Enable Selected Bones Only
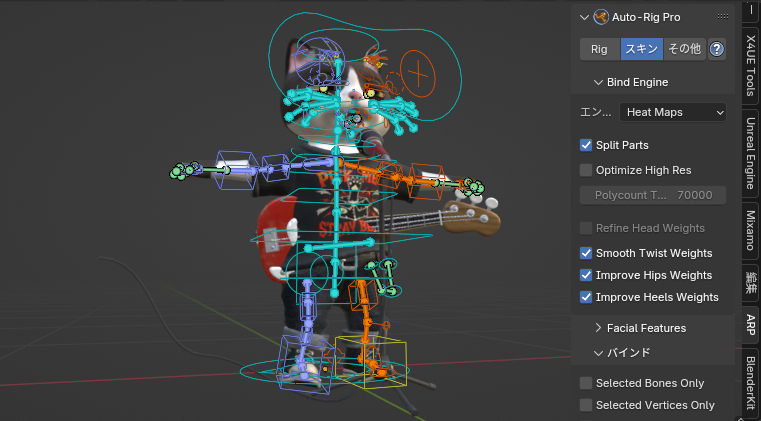761x421 pixels. (586, 383)
